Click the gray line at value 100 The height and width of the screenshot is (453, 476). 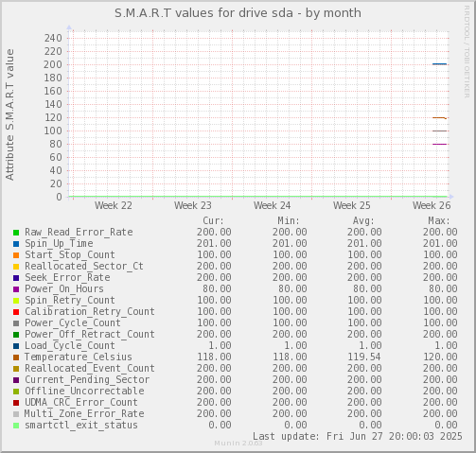pyautogui.click(x=439, y=131)
